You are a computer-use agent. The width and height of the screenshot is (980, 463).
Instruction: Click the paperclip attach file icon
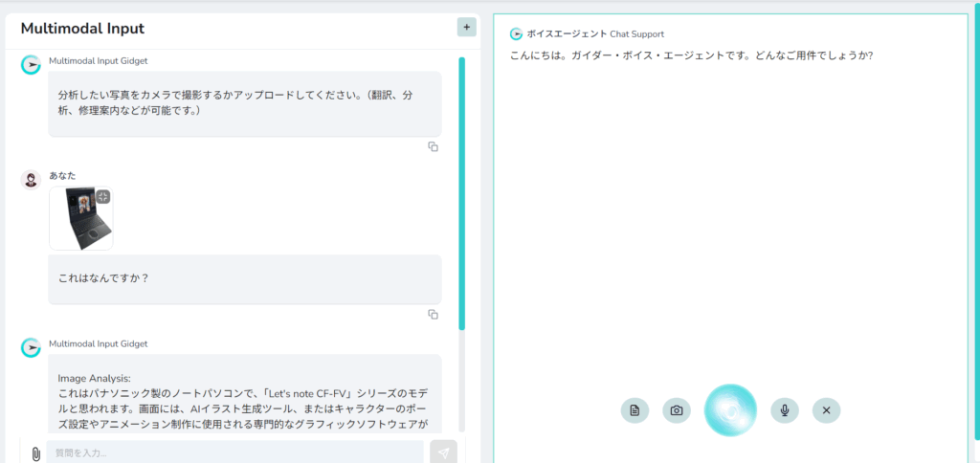[35, 453]
